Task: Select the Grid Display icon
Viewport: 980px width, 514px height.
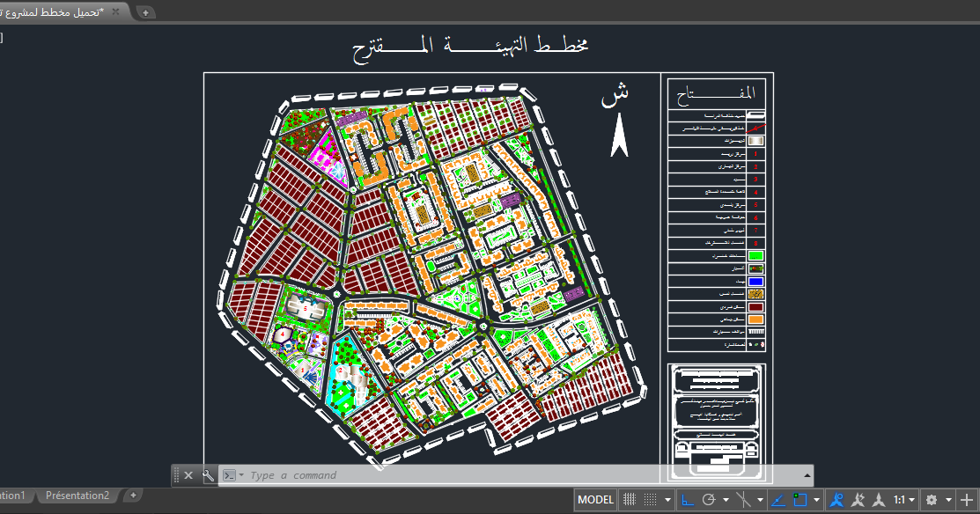Action: 651,500
